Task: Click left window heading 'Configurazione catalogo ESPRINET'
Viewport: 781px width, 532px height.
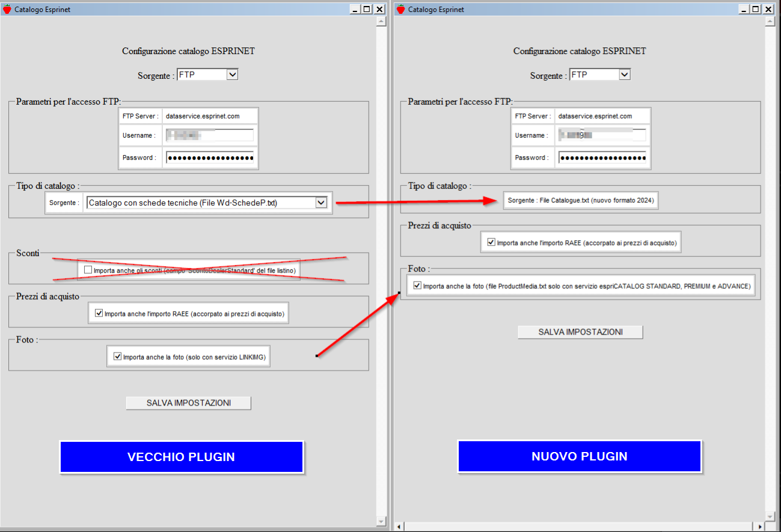Action: tap(188, 51)
